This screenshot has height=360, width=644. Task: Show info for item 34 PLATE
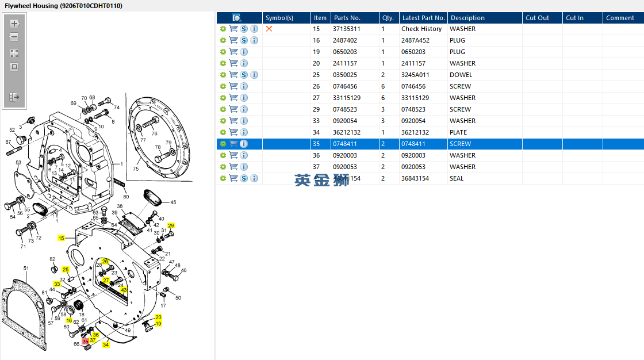[244, 132]
